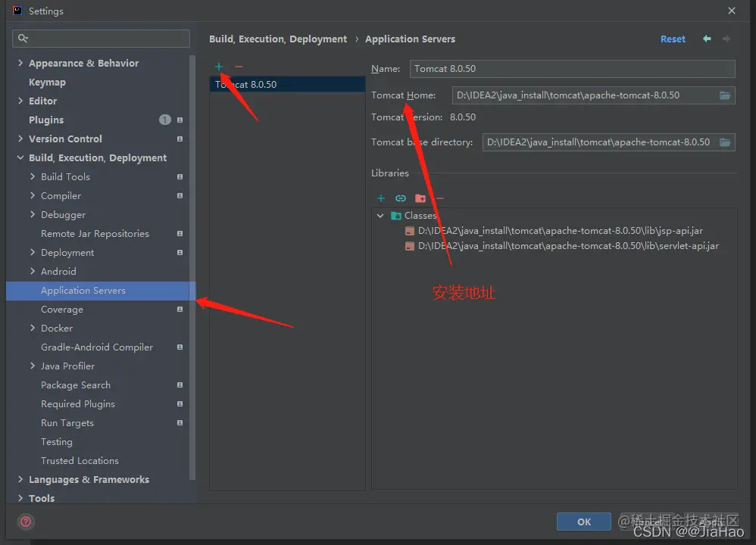Image resolution: width=756 pixels, height=545 pixels.
Task: Browse for Tomcat Home folder
Action: point(725,95)
